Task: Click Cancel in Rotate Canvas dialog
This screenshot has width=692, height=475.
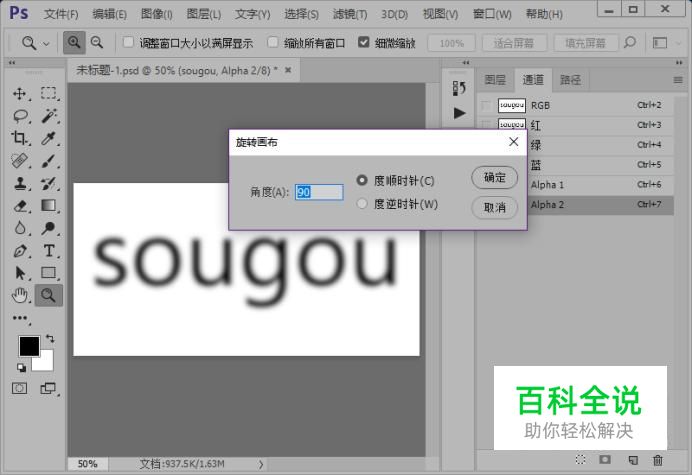Action: [x=495, y=207]
